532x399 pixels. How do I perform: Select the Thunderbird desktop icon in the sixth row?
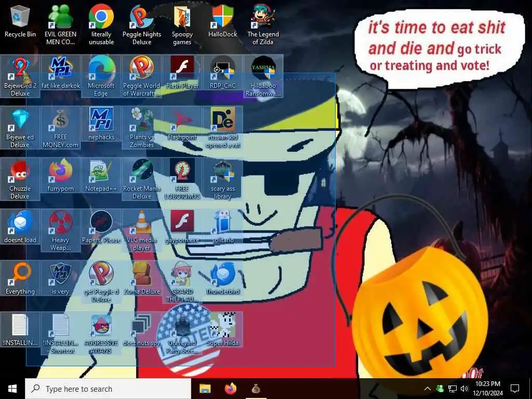tap(222, 279)
